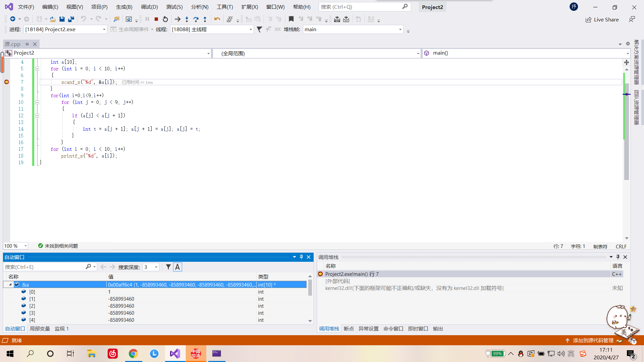Toggle bookmark icon in toolbar
Viewport: 644px width, 362px height.
tap(291, 19)
